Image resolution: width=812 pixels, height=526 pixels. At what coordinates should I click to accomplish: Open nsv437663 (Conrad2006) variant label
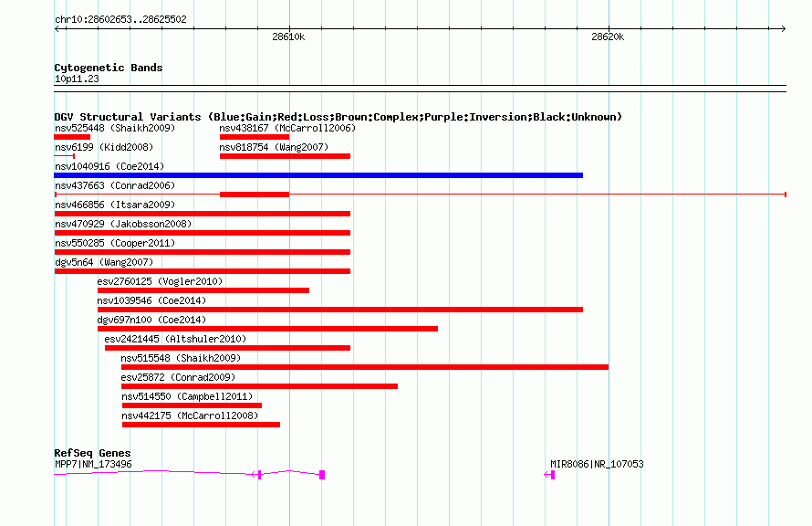click(115, 185)
